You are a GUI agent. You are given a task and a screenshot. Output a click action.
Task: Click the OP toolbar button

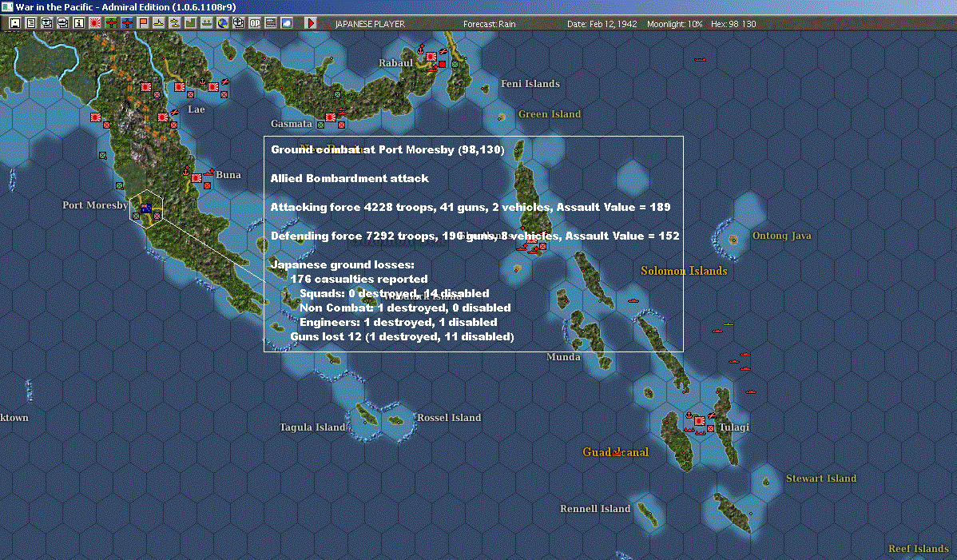pyautogui.click(x=255, y=23)
